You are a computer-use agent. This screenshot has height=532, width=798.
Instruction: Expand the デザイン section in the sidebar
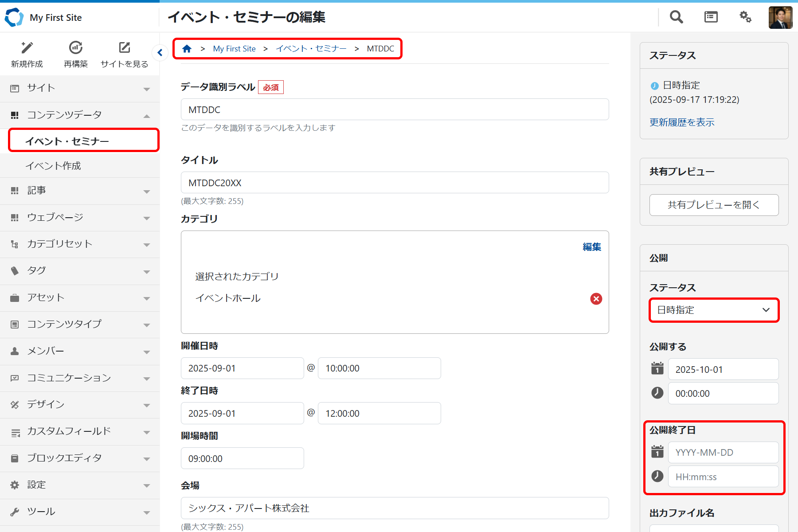tap(147, 405)
